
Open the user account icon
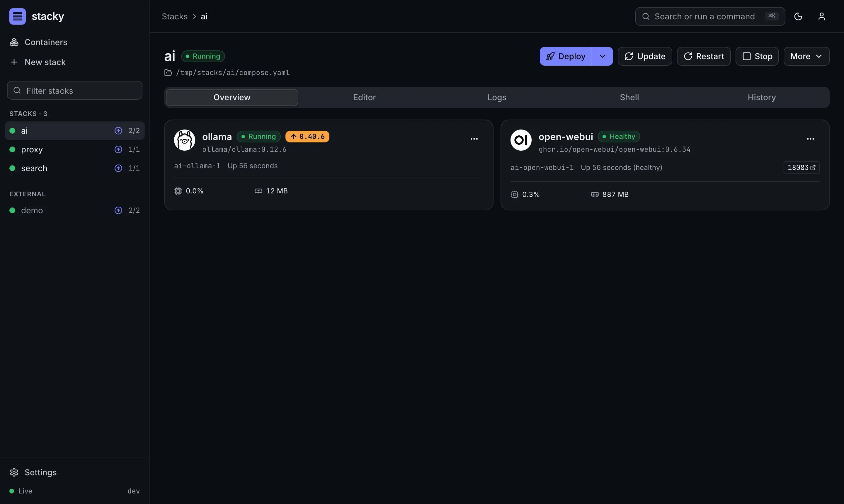[822, 16]
